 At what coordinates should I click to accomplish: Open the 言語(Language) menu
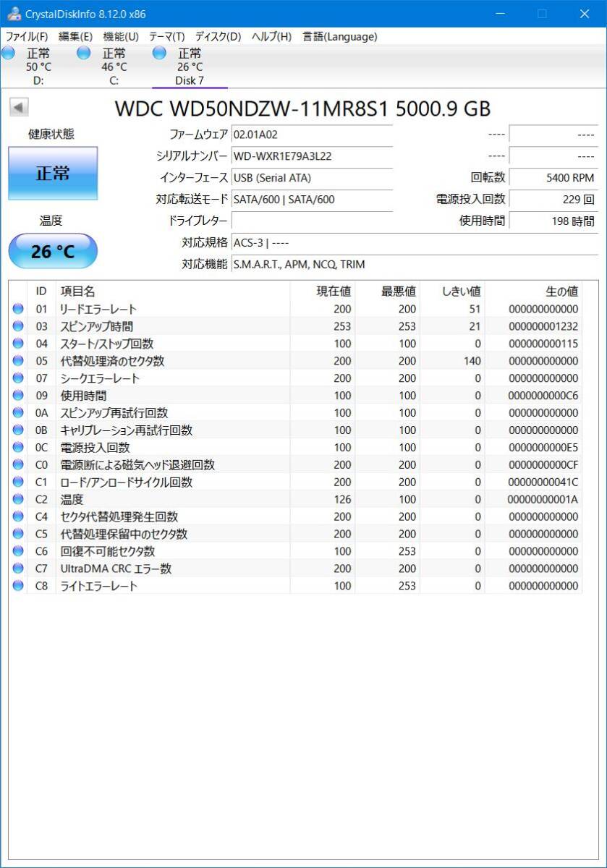click(x=339, y=36)
